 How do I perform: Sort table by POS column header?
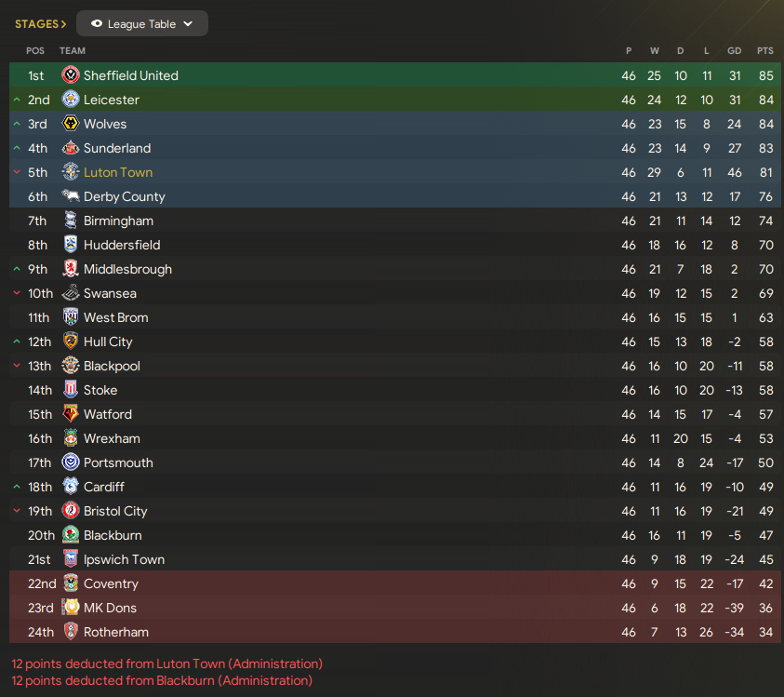(x=35, y=50)
